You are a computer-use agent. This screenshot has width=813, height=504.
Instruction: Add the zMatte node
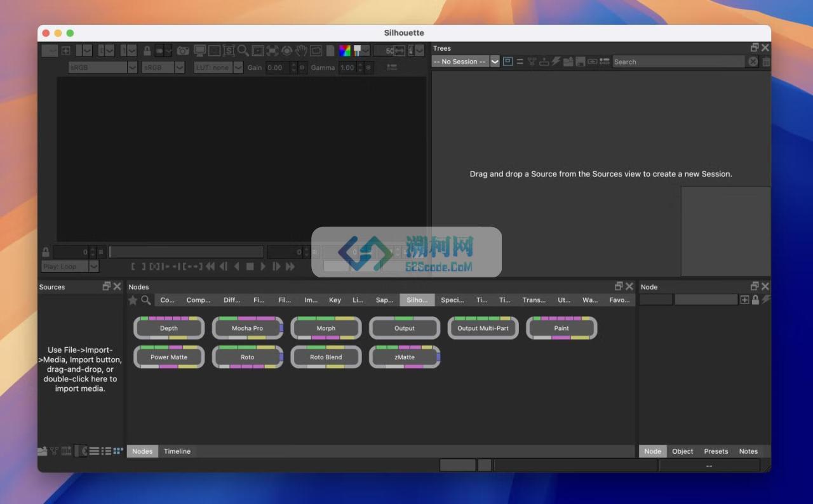click(405, 357)
